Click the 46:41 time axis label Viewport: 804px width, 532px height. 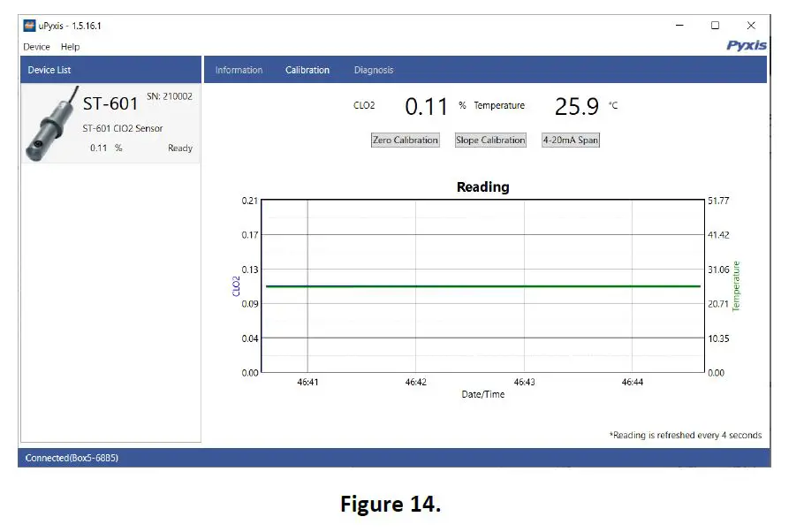307,382
